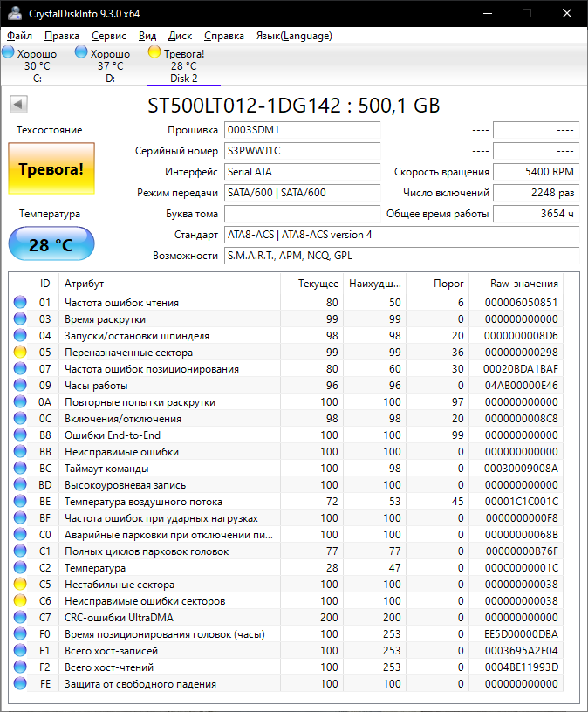Viewport: 588px width, 712px height.
Task: Open the Файл menu
Action: click(19, 36)
